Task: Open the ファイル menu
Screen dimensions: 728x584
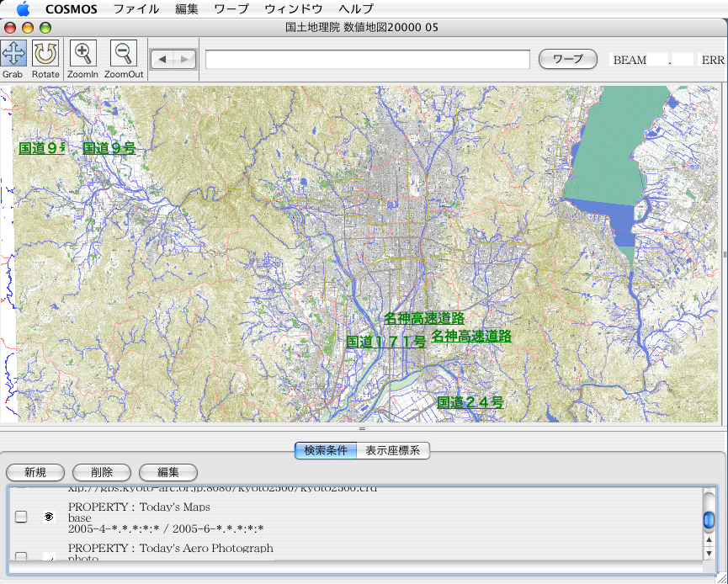Action: click(136, 9)
